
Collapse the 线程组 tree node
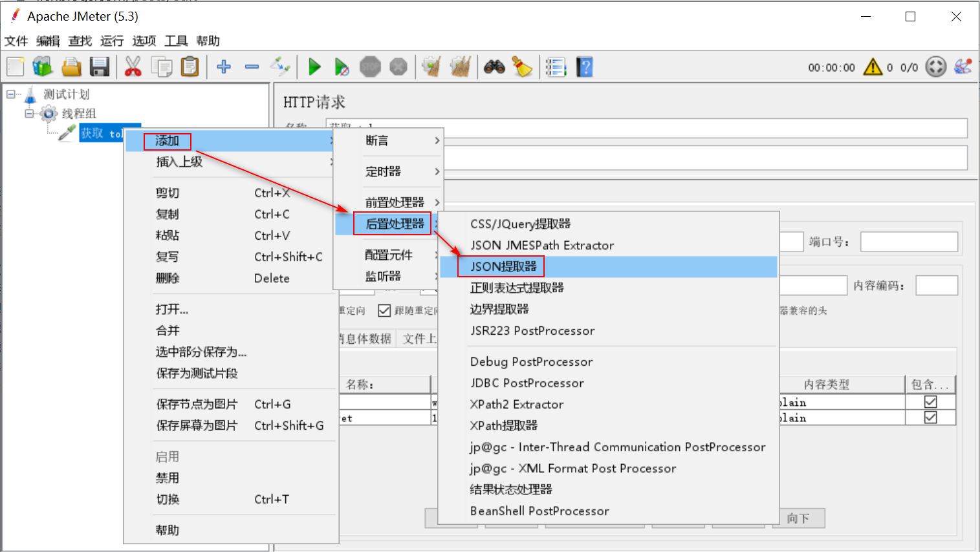coord(29,114)
